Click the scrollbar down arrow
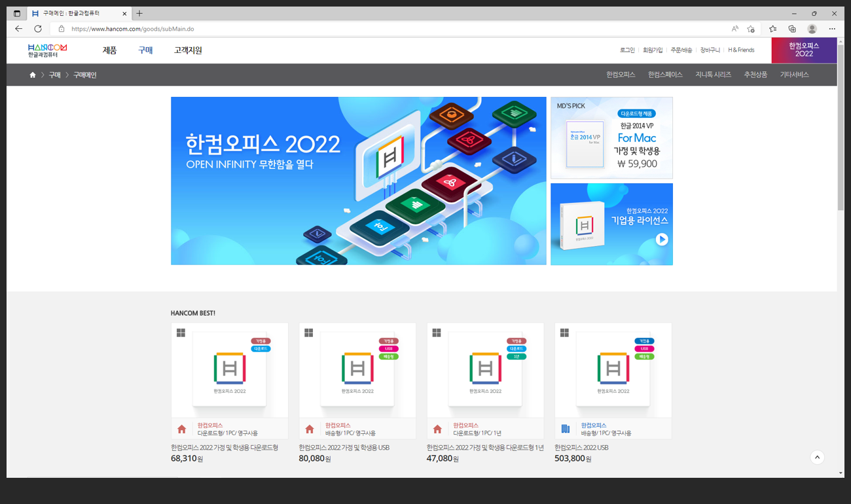The image size is (851, 504). tap(841, 473)
